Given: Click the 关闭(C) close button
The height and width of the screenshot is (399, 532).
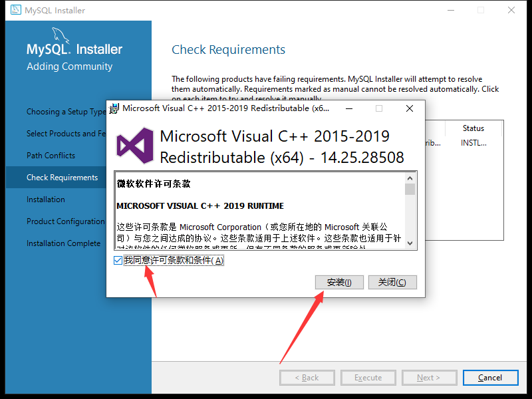Looking at the screenshot, I should tap(392, 282).
